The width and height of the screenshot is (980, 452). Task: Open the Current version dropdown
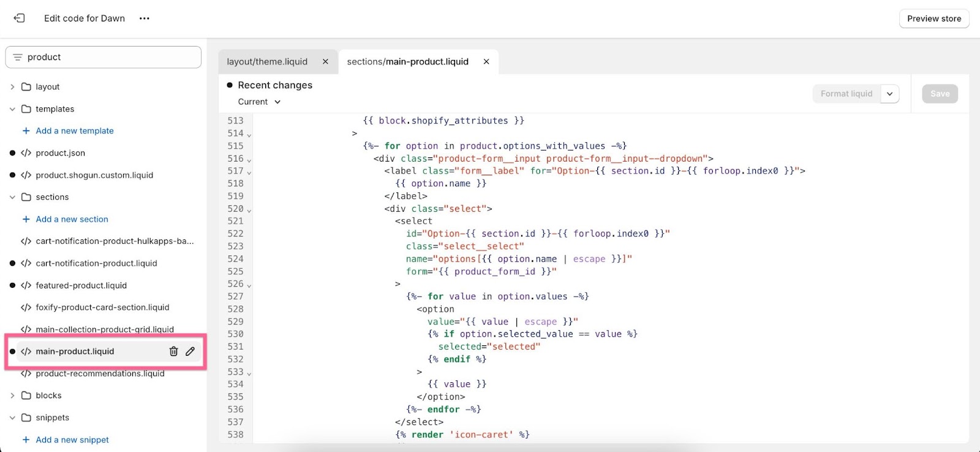[259, 102]
